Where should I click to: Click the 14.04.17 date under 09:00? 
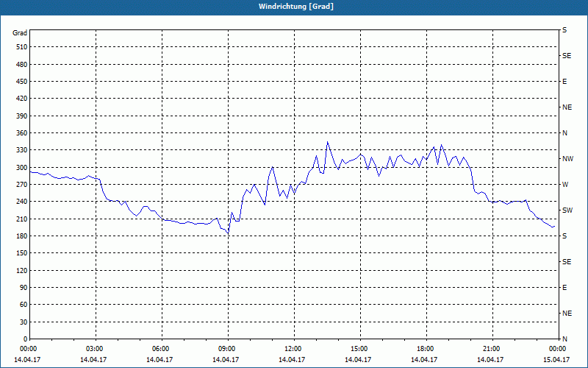pos(226,360)
